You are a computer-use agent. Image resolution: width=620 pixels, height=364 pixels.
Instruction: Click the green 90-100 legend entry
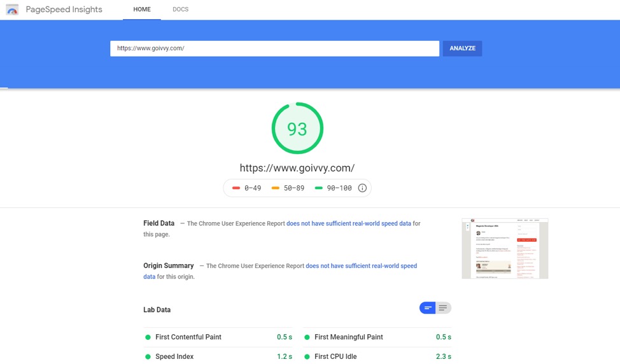[333, 188]
